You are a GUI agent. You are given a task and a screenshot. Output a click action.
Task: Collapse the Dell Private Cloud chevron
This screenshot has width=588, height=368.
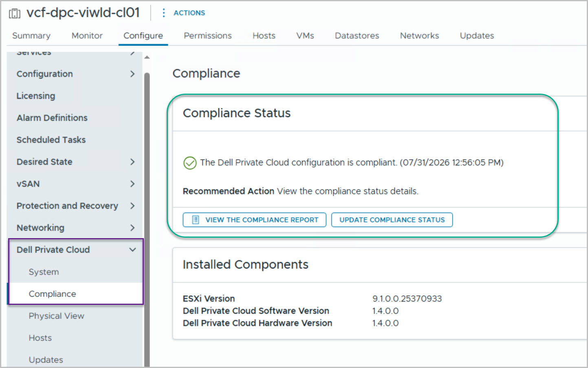[132, 250]
